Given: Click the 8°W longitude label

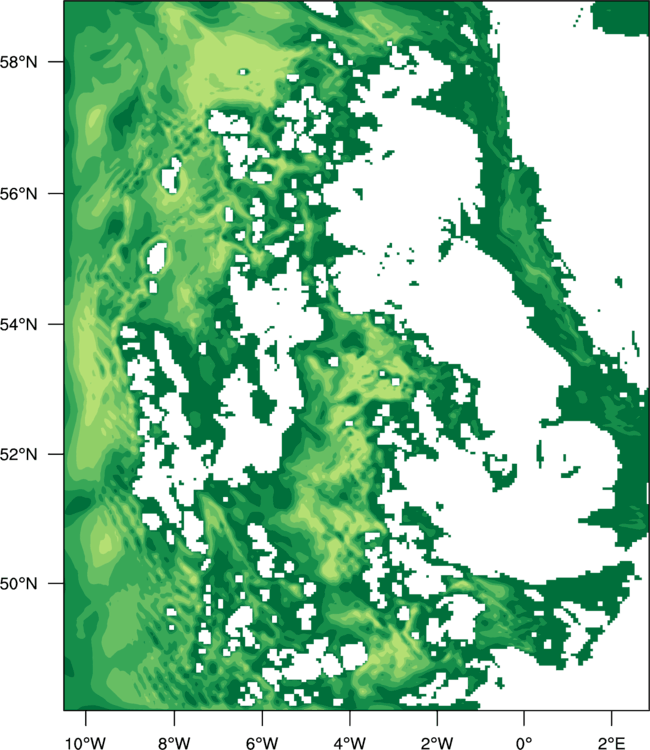Looking at the screenshot, I should (174, 743).
